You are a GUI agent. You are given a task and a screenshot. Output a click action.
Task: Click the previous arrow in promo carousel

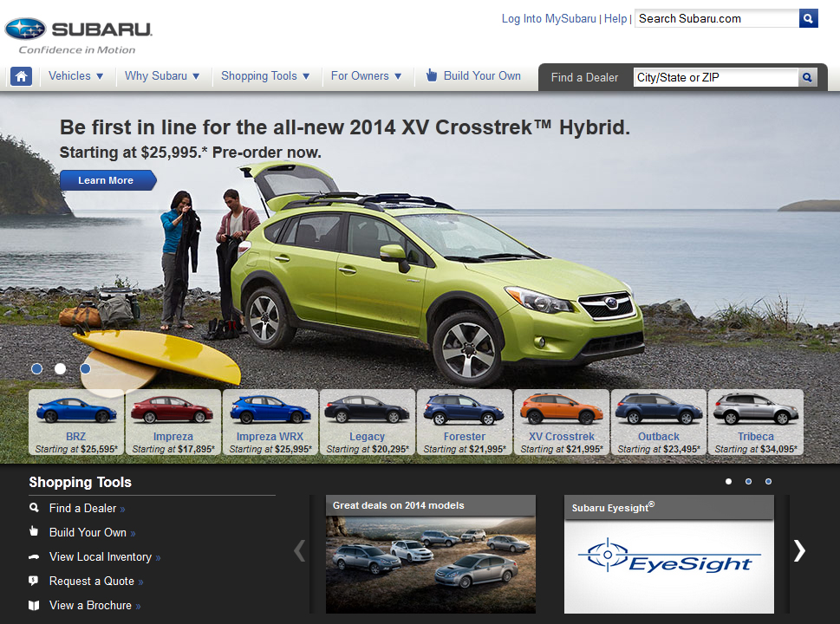pos(300,550)
